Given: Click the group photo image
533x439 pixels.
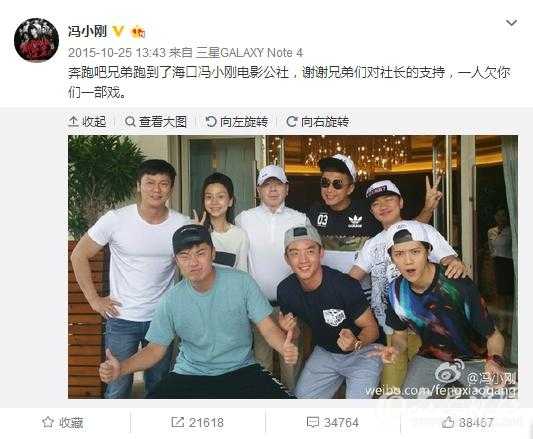Looking at the screenshot, I should click(293, 267).
